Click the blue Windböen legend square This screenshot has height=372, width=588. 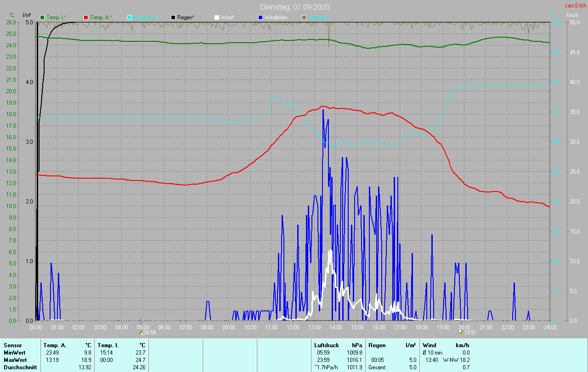coord(260,17)
